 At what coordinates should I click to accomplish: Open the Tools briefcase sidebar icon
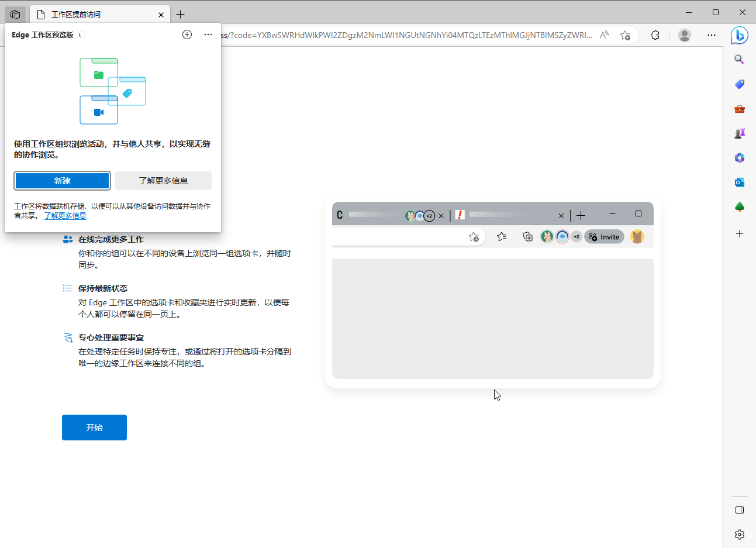[739, 109]
